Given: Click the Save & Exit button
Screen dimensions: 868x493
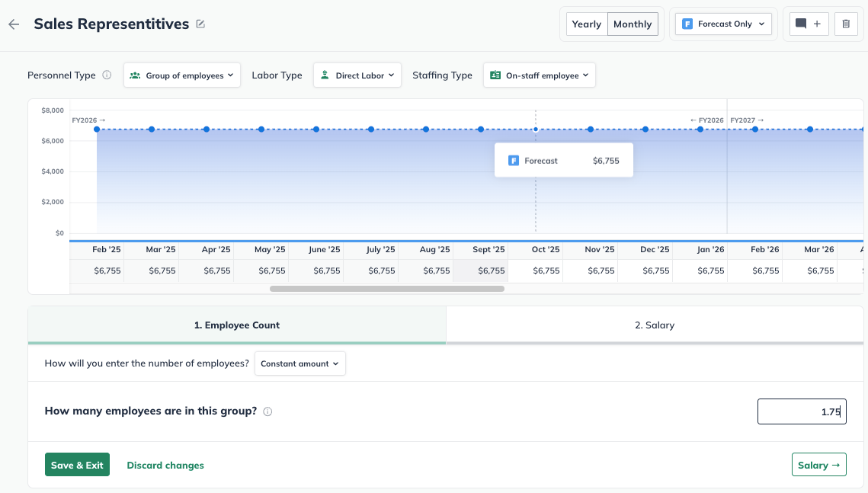Looking at the screenshot, I should (77, 465).
